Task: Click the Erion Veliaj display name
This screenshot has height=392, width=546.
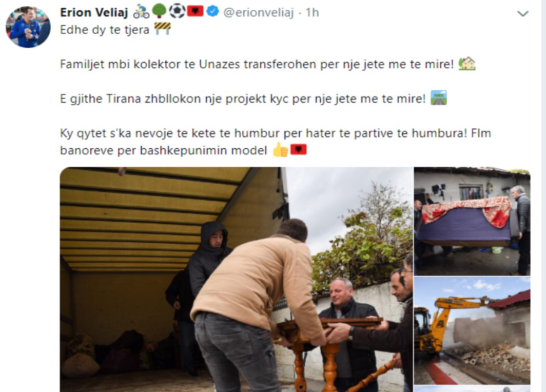Action: 94,12
